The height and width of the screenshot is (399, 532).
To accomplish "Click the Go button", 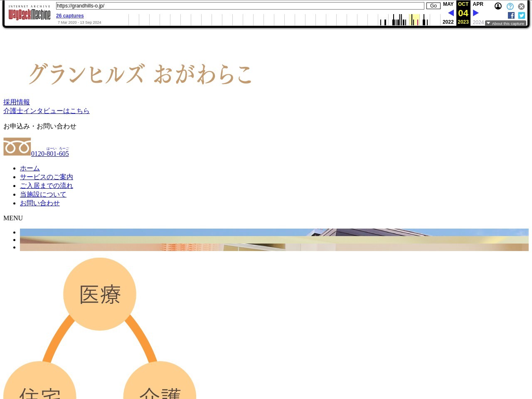I will coord(433,6).
